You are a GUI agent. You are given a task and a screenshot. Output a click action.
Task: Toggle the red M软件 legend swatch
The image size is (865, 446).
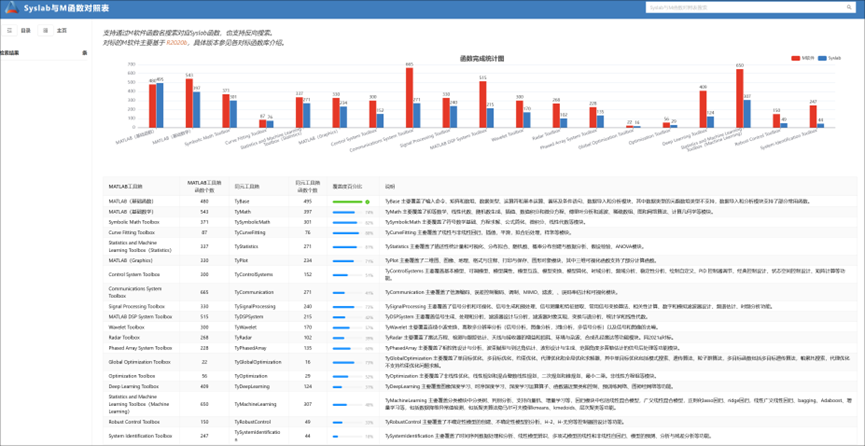[795, 58]
